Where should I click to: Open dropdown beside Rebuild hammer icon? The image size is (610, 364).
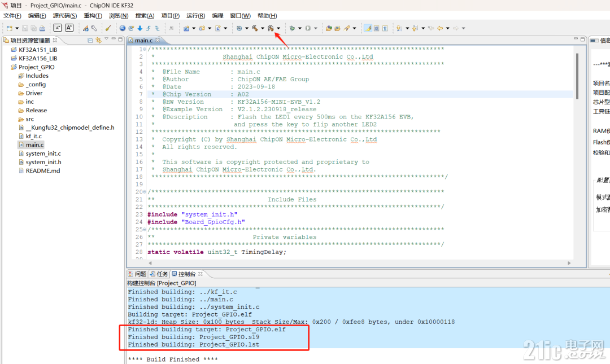click(278, 28)
